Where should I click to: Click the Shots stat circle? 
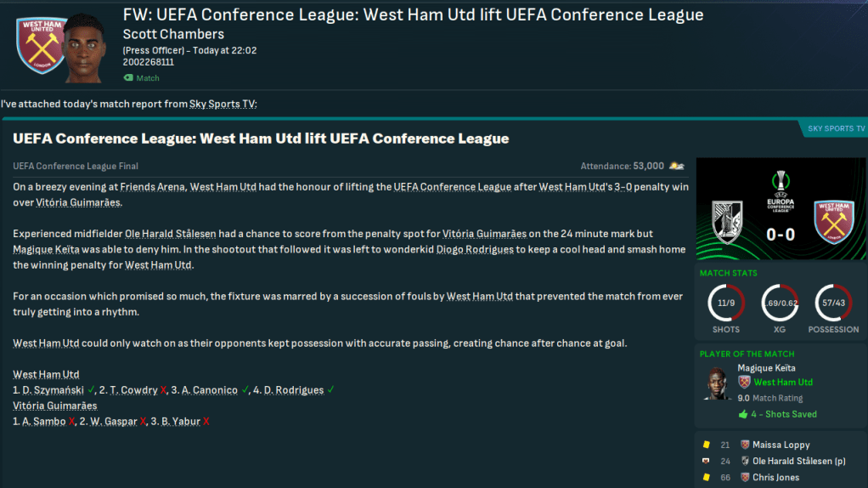click(725, 303)
